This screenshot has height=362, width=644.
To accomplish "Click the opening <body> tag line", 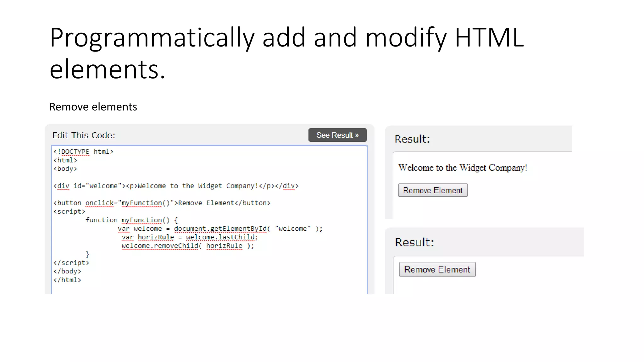I will pyautogui.click(x=65, y=169).
